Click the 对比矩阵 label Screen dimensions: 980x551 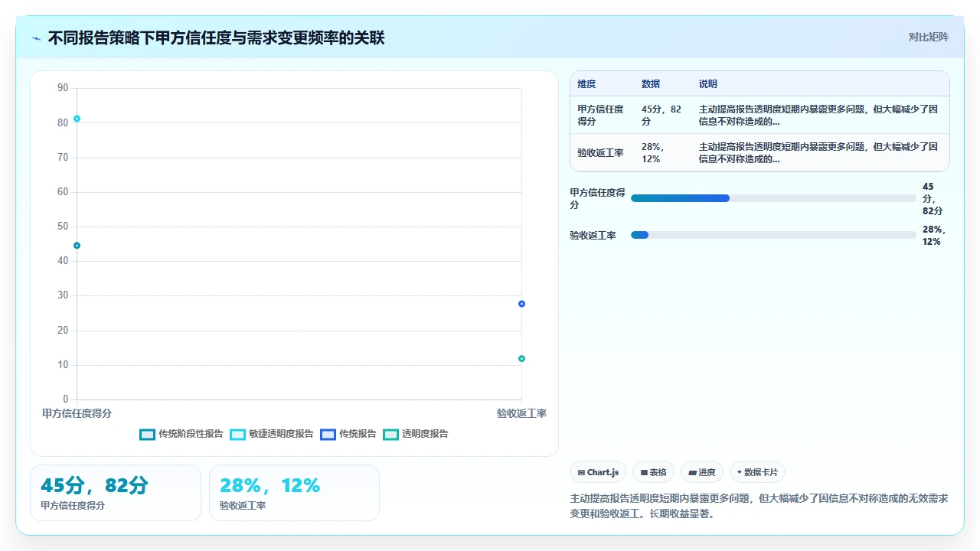pyautogui.click(x=928, y=37)
